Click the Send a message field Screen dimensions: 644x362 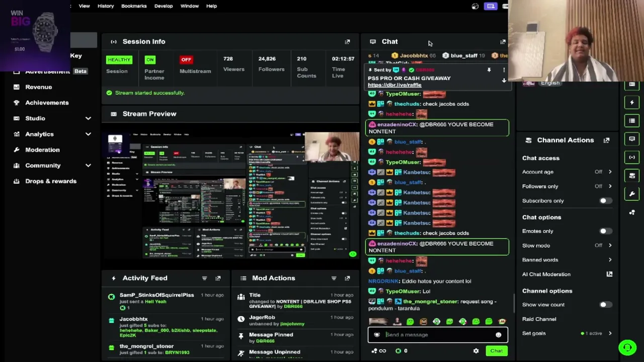point(438,335)
